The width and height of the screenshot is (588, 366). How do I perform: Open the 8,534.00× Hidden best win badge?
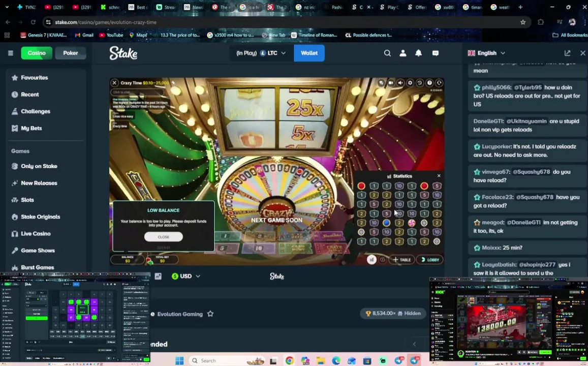pos(393,314)
